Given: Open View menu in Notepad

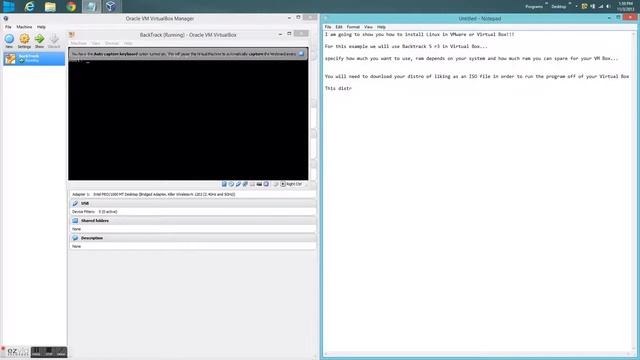Looking at the screenshot, I should click(368, 27).
